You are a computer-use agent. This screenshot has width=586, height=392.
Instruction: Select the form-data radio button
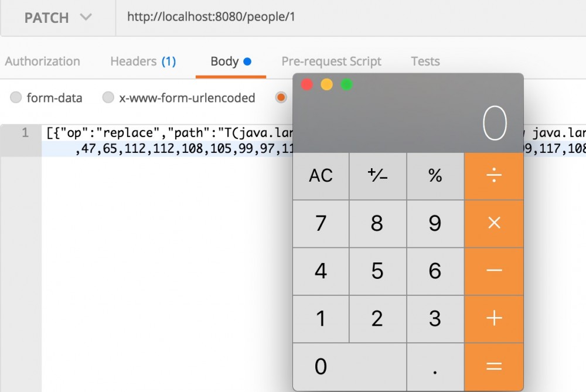coord(16,98)
